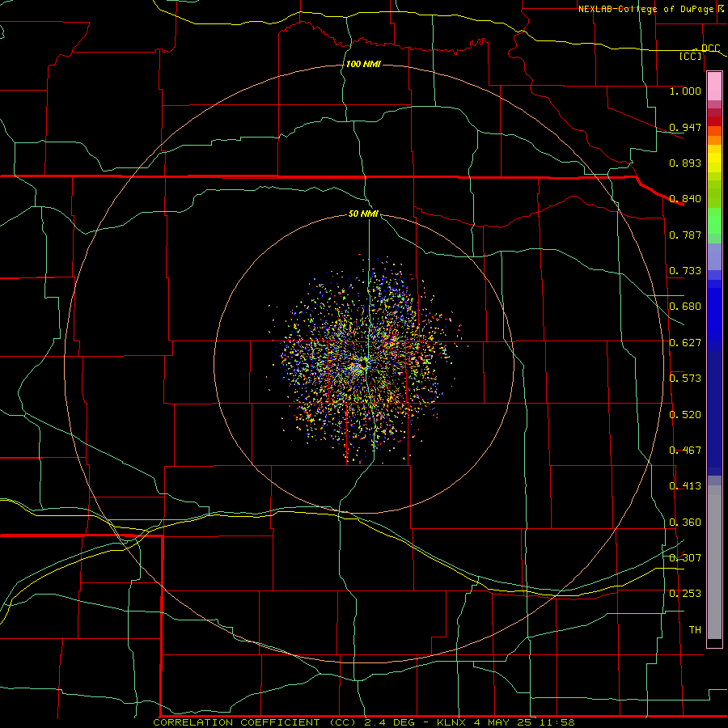Click the 0.680 scale value
The width and height of the screenshot is (728, 728).
685,307
